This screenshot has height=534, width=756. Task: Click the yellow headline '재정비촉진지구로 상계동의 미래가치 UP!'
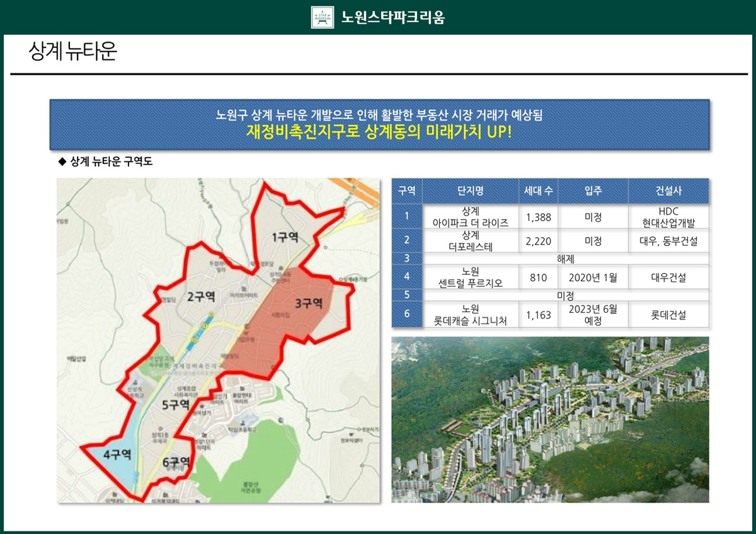(379, 133)
